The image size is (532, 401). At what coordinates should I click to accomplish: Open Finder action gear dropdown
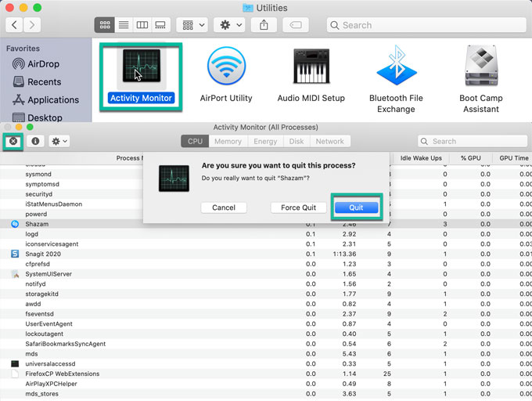pos(229,25)
